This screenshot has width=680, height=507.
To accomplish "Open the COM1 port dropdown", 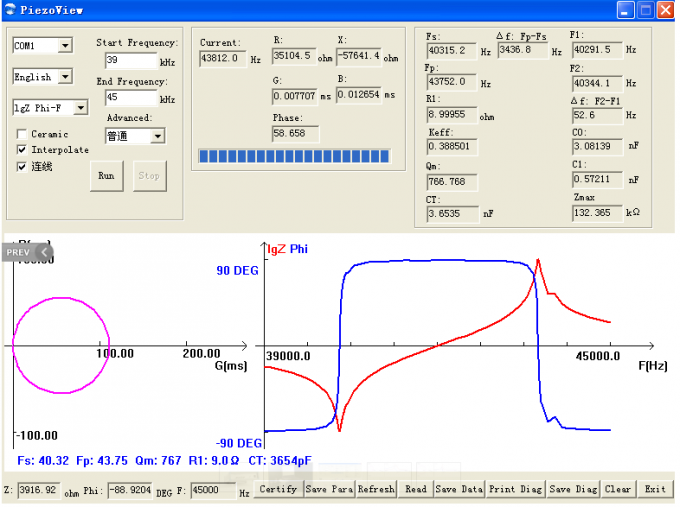I will click(x=65, y=45).
